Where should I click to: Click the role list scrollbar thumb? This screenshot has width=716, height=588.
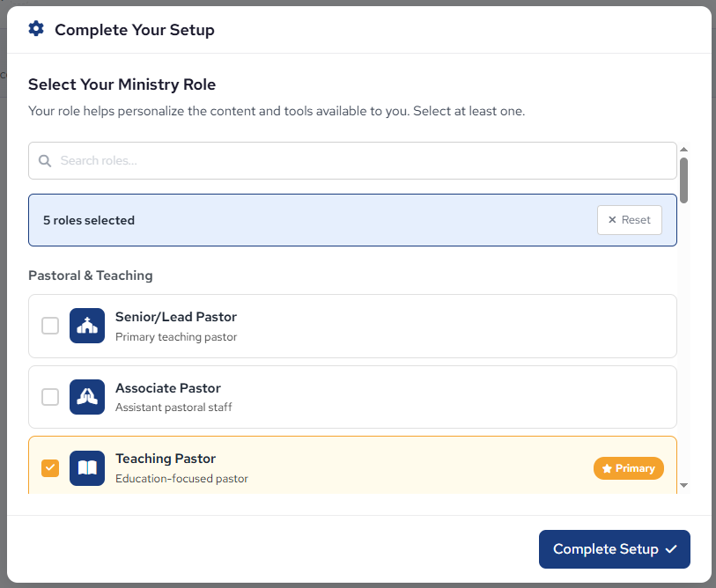click(683, 180)
